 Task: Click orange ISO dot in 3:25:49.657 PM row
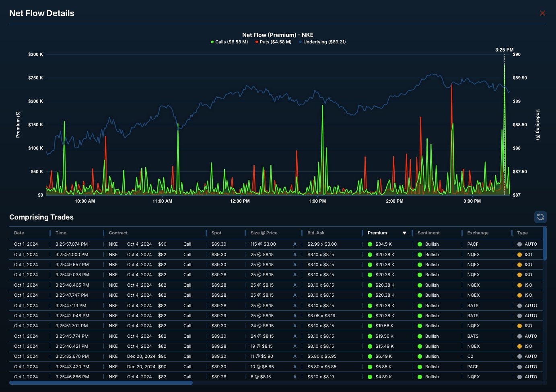click(519, 265)
